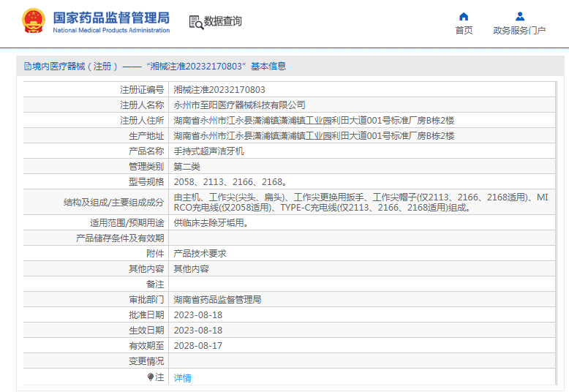Image resolution: width=569 pixels, height=392 pixels.
Task: Click the person icon above 政务服务门户
Action: point(519,16)
